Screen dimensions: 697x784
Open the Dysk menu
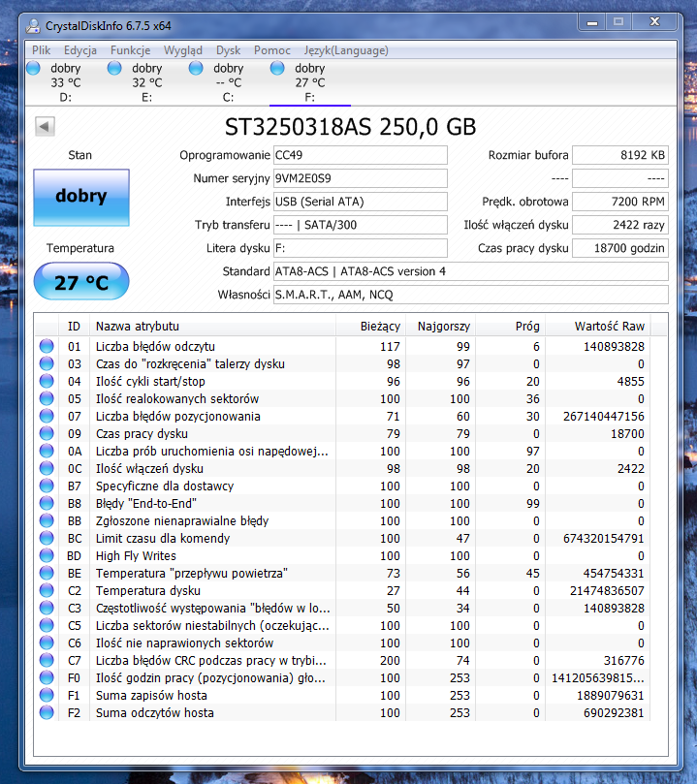(x=228, y=50)
